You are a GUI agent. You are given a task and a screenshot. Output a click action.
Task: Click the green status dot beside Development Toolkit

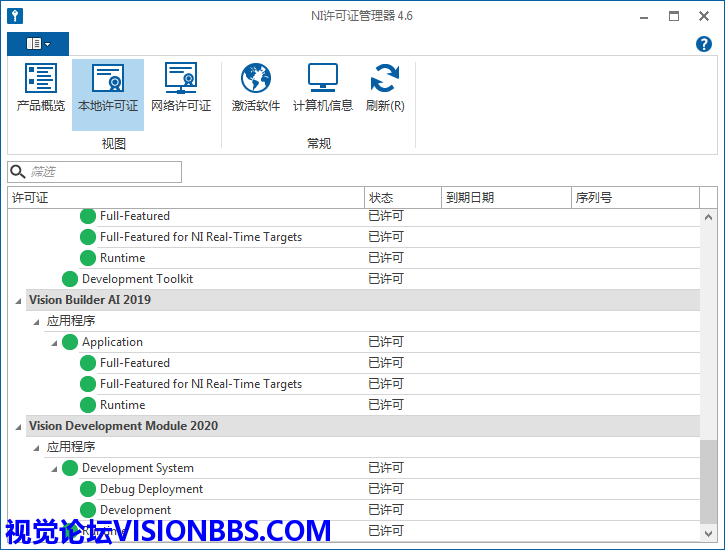[70, 279]
